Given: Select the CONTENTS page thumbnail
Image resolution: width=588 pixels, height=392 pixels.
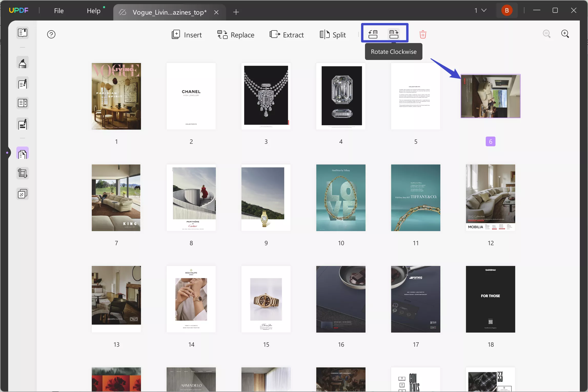Looking at the screenshot, I should click(x=416, y=379).
